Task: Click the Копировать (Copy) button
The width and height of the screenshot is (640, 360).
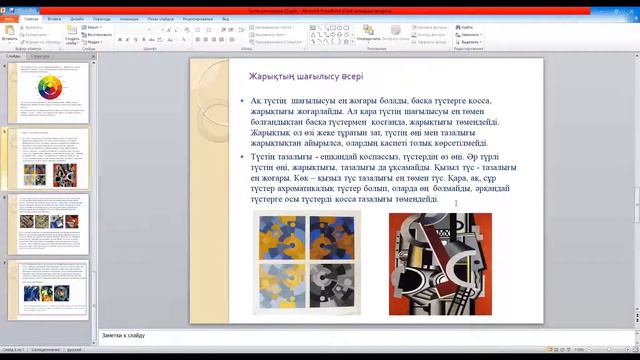Action: click(33, 35)
